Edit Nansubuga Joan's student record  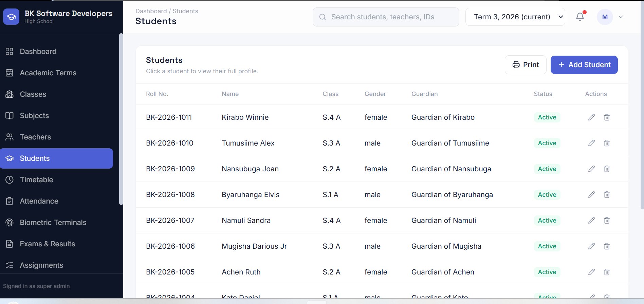click(x=591, y=169)
